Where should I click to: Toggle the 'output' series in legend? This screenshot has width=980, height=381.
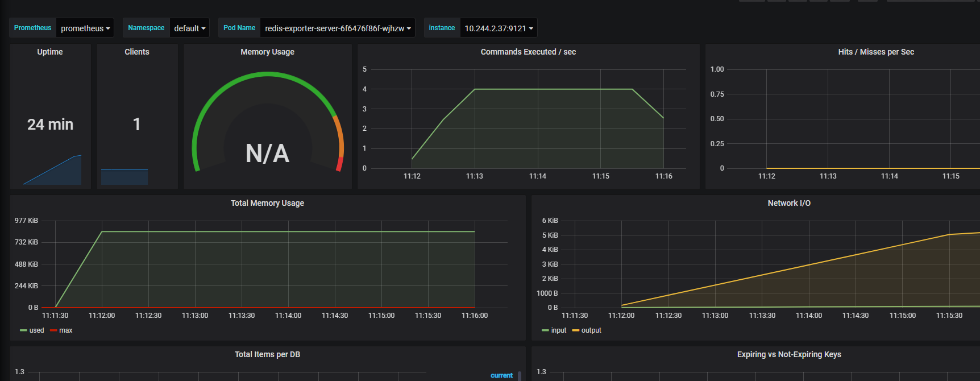click(x=591, y=330)
